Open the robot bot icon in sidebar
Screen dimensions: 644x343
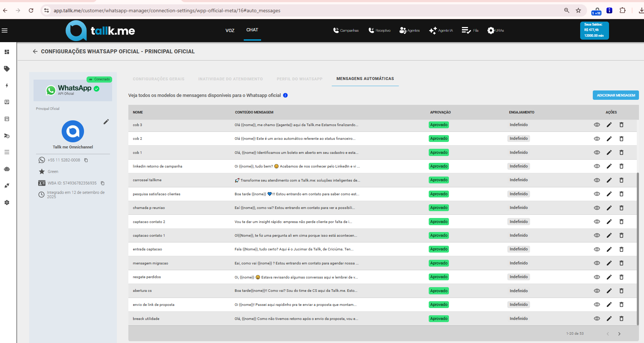(7, 169)
